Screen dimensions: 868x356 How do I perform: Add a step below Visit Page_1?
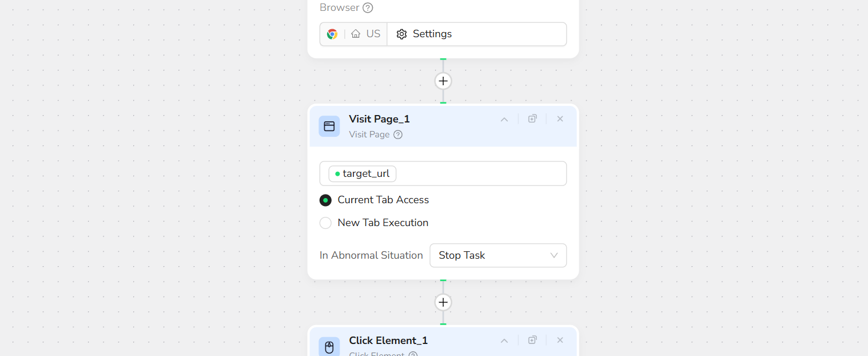pyautogui.click(x=443, y=302)
